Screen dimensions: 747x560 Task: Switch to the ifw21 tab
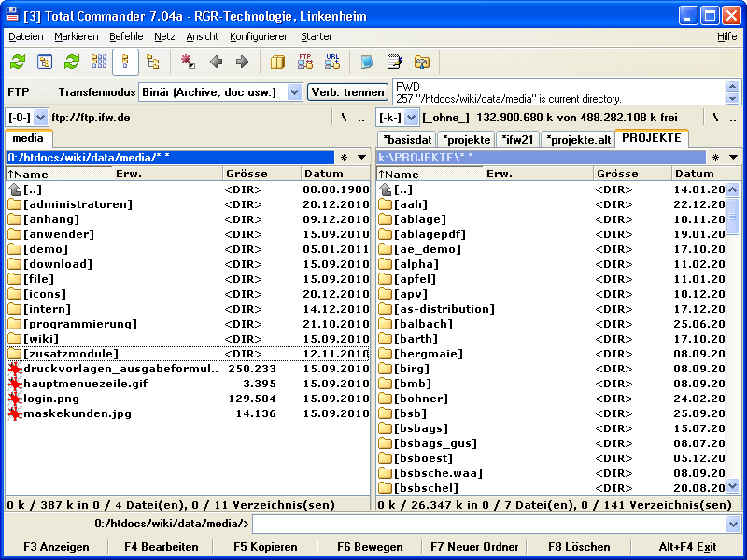(x=517, y=139)
